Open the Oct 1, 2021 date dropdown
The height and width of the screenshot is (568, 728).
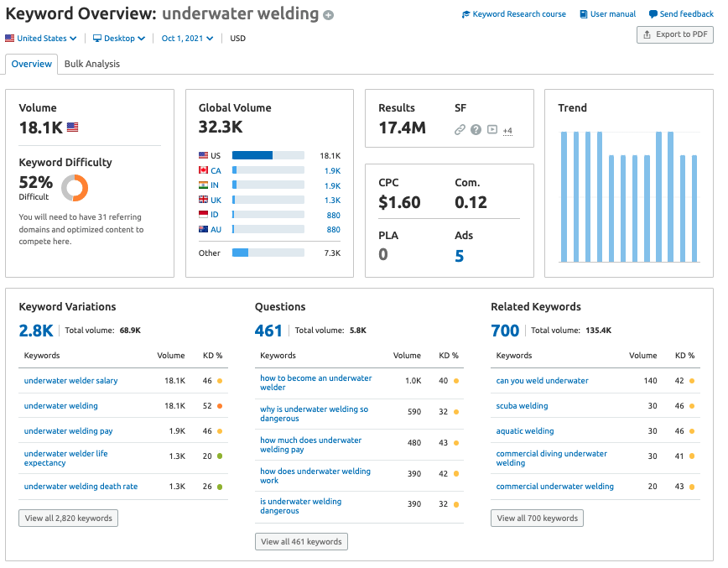point(187,39)
